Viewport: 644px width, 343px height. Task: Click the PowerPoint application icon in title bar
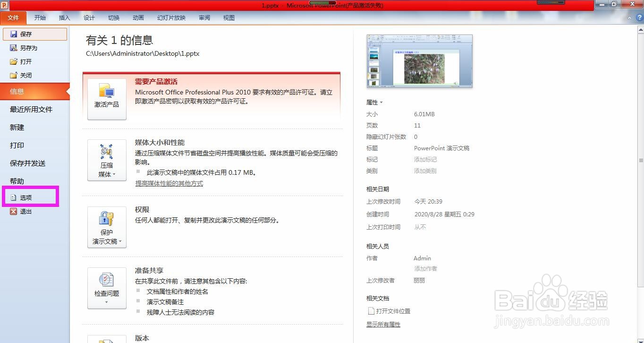[4, 4]
